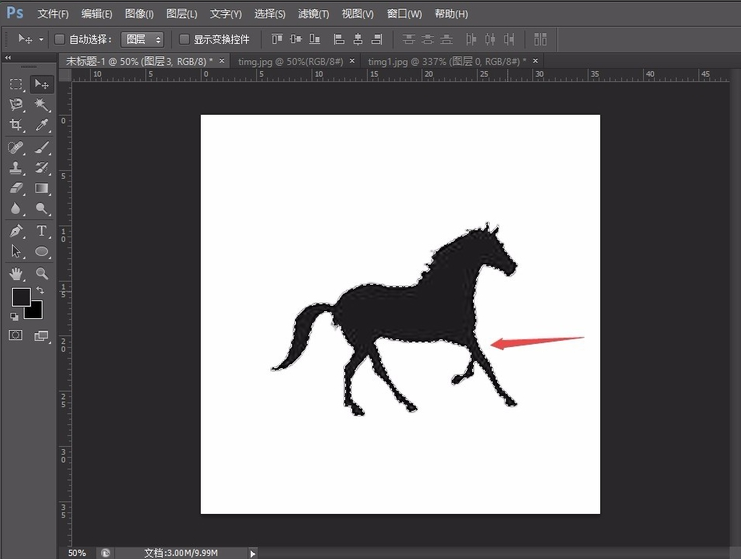Choose the Pen tool
This screenshot has height=559, width=741.
point(16,231)
